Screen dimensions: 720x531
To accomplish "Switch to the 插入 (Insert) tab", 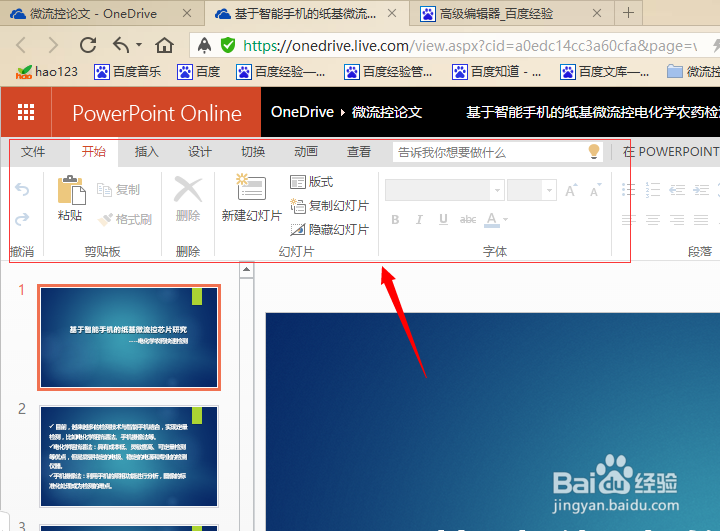I will pos(146,152).
